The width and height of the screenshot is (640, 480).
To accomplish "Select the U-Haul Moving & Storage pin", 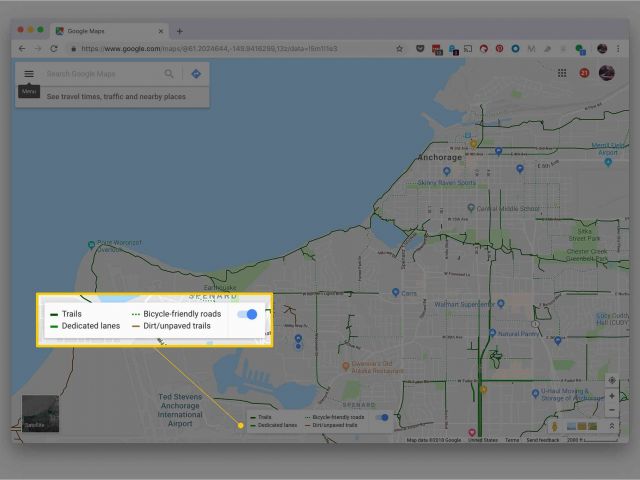I will point(535,393).
